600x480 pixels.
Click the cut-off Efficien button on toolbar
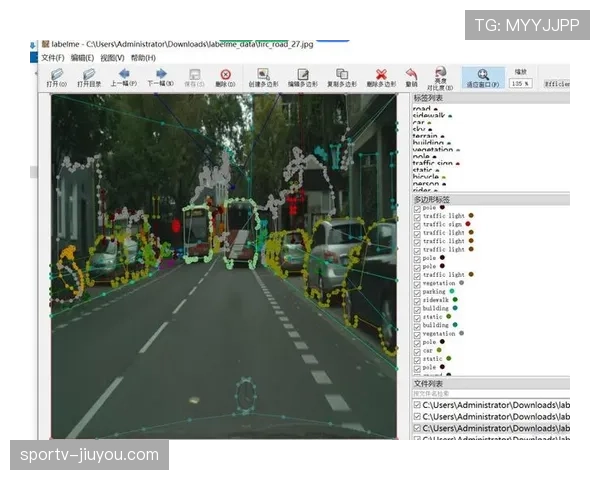(557, 83)
